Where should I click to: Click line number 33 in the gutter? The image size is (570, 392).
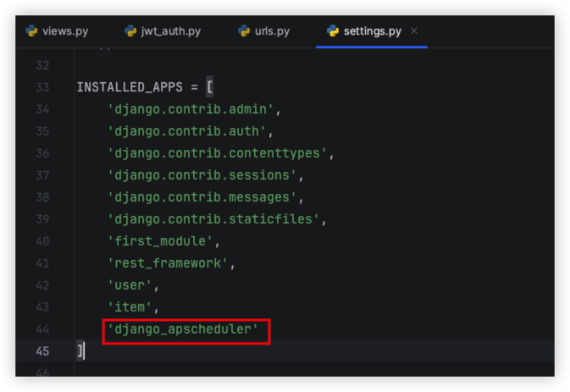(x=42, y=87)
